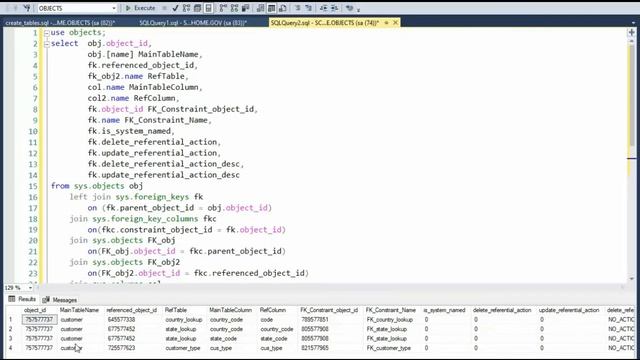Toggle Include Client Statistics
This screenshot has width=640, height=360.
click(245, 8)
